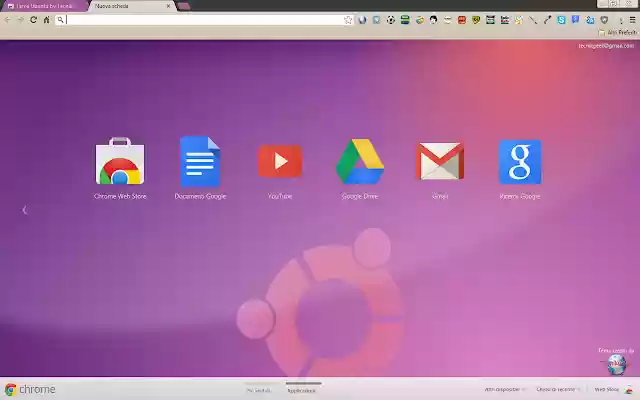640x400 pixels.
Task: Expand the Chiusi di recente dropdown
Action: pos(558,389)
